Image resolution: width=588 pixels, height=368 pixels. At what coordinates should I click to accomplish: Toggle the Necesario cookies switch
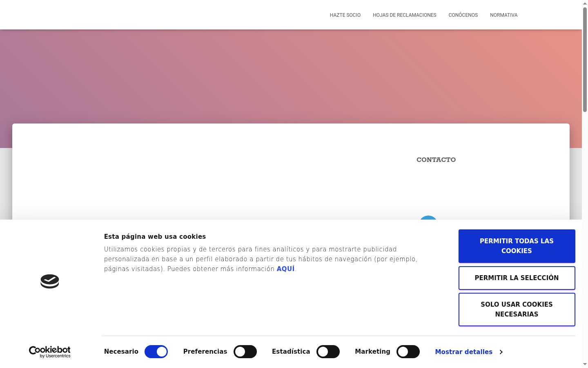pyautogui.click(x=156, y=352)
